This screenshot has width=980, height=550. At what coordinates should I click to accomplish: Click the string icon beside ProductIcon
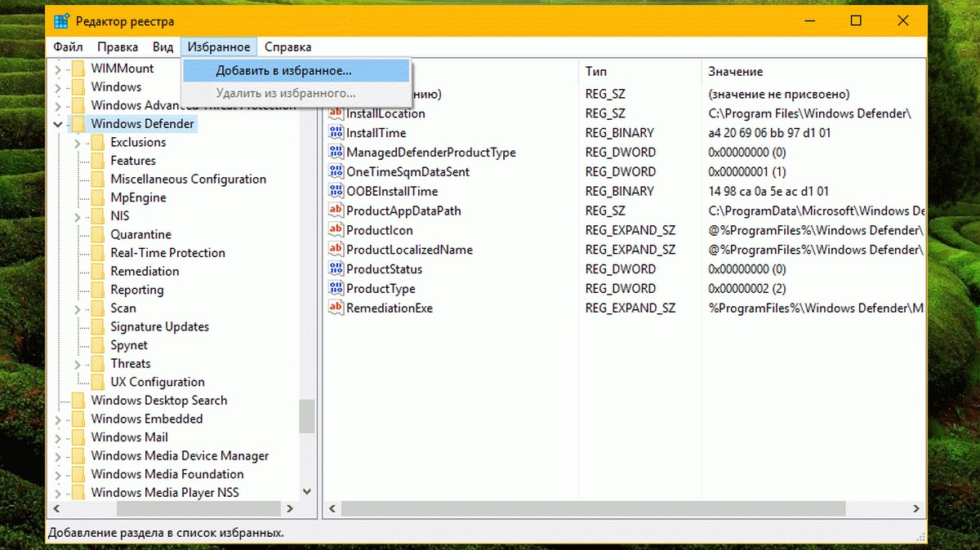[x=336, y=230]
